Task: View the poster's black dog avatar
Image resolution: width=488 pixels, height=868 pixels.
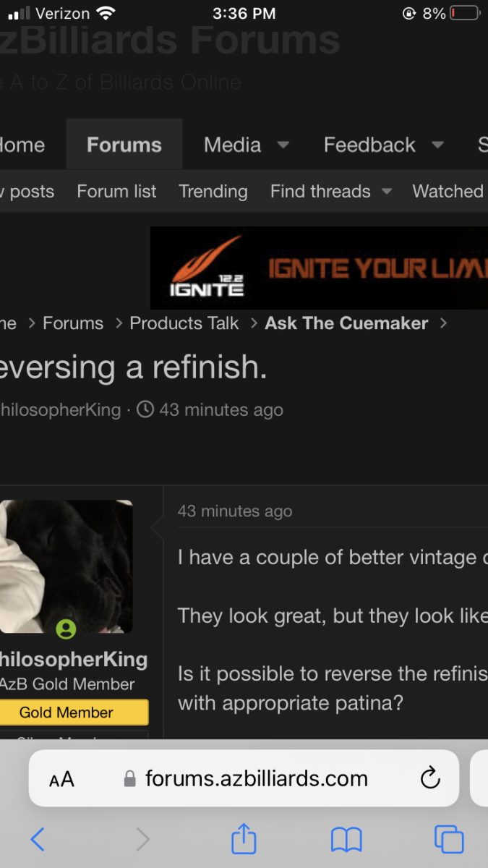Action: (66, 566)
